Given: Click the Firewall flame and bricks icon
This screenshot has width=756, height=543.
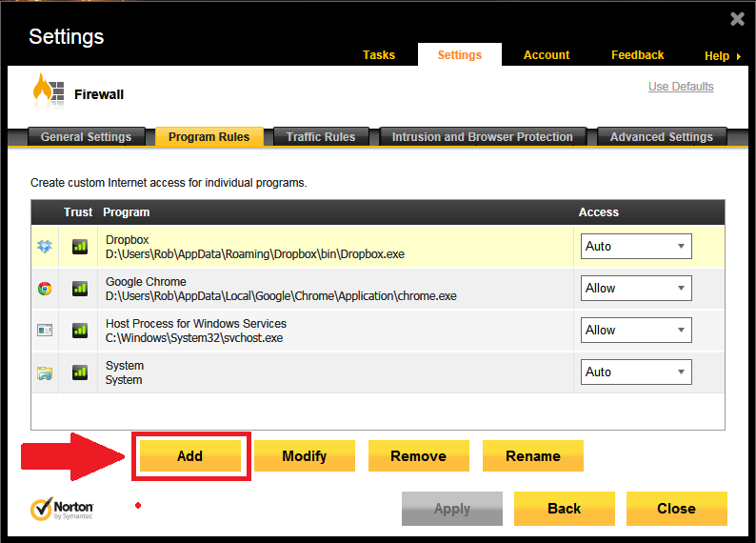Looking at the screenshot, I should coord(48,90).
